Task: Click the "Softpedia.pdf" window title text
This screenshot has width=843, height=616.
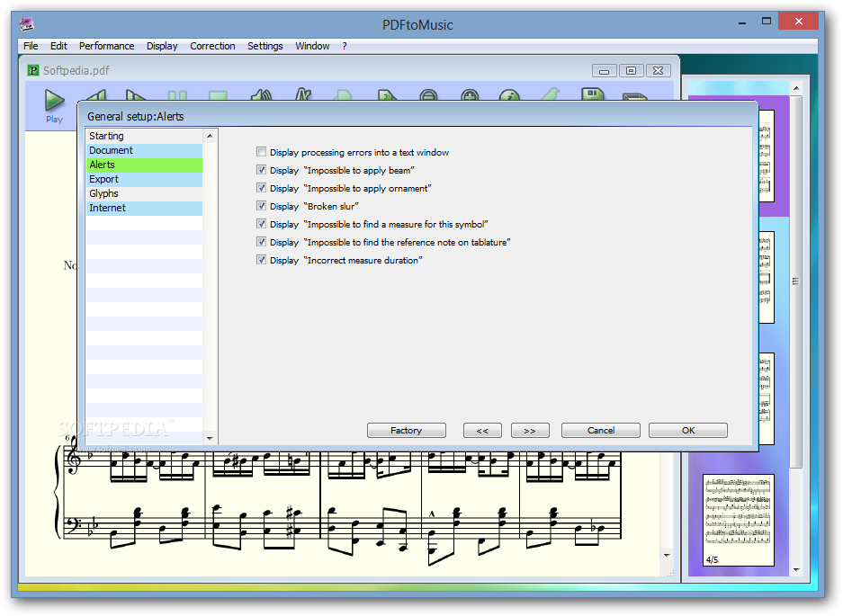Action: click(x=76, y=70)
